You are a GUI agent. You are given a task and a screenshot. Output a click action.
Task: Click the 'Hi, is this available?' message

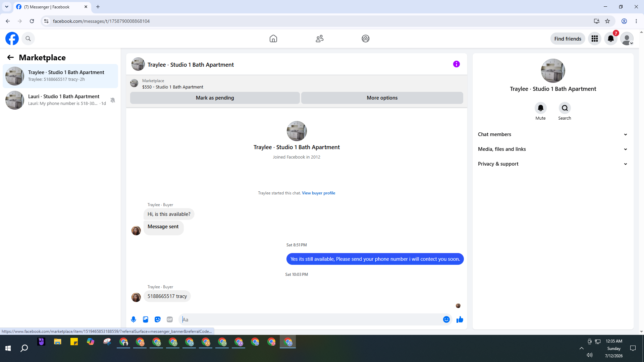(x=169, y=214)
